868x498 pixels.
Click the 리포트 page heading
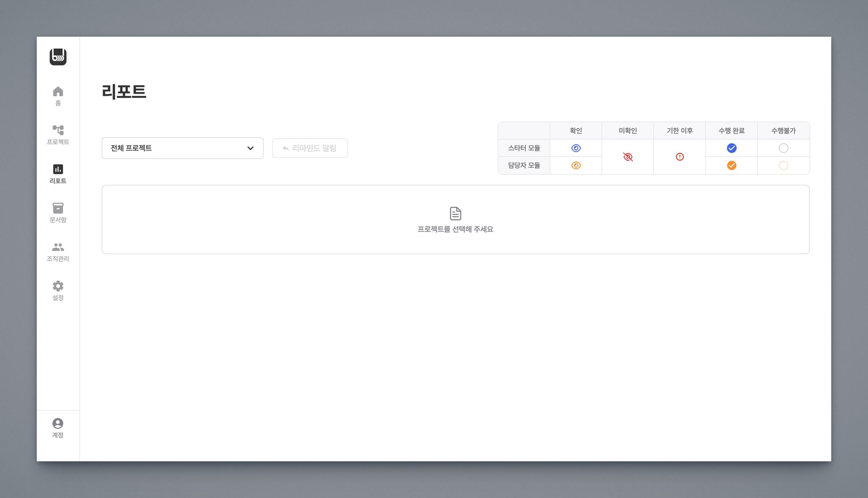coord(124,92)
